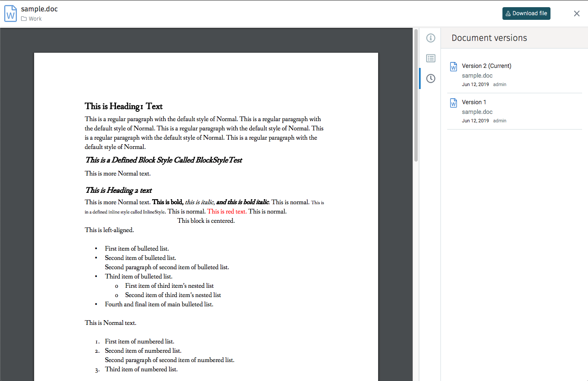This screenshot has width=588, height=381.
Task: Select Version 1 of sample.doc
Action: (474, 102)
